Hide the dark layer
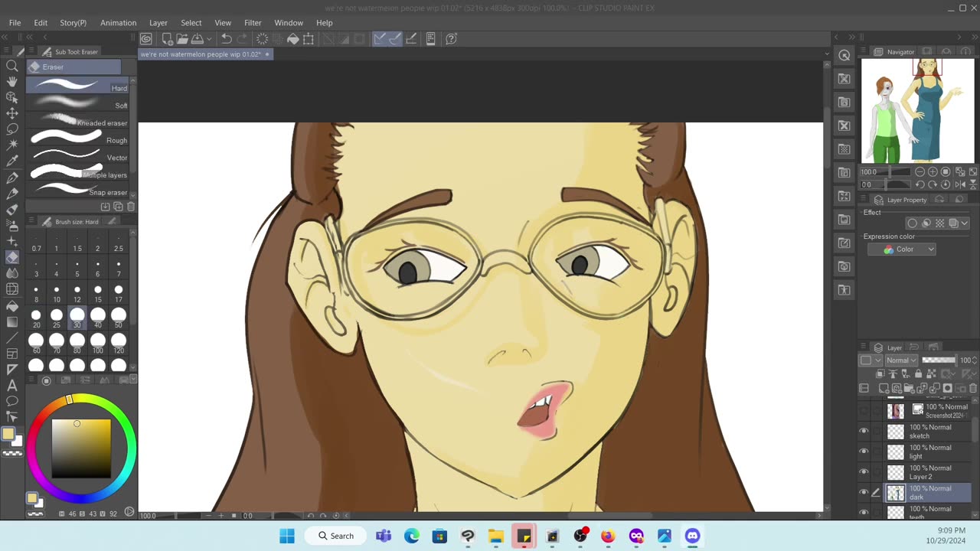The height and width of the screenshot is (551, 980). point(864,493)
